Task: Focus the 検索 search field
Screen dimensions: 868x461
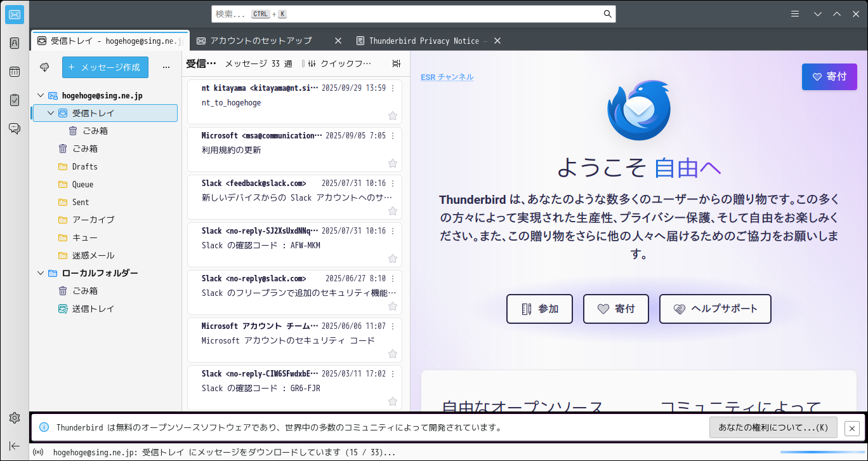Action: point(413,14)
